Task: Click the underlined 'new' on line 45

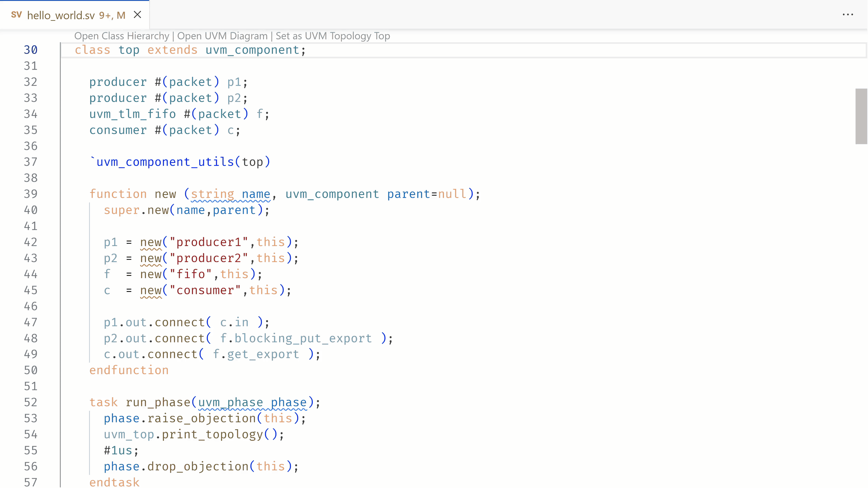Action: (151, 291)
